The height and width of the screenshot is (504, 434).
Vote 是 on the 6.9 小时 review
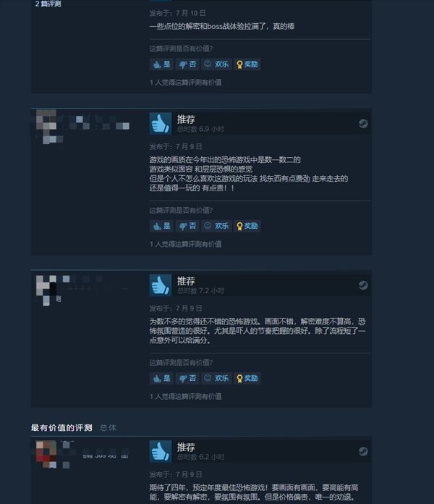tap(161, 226)
